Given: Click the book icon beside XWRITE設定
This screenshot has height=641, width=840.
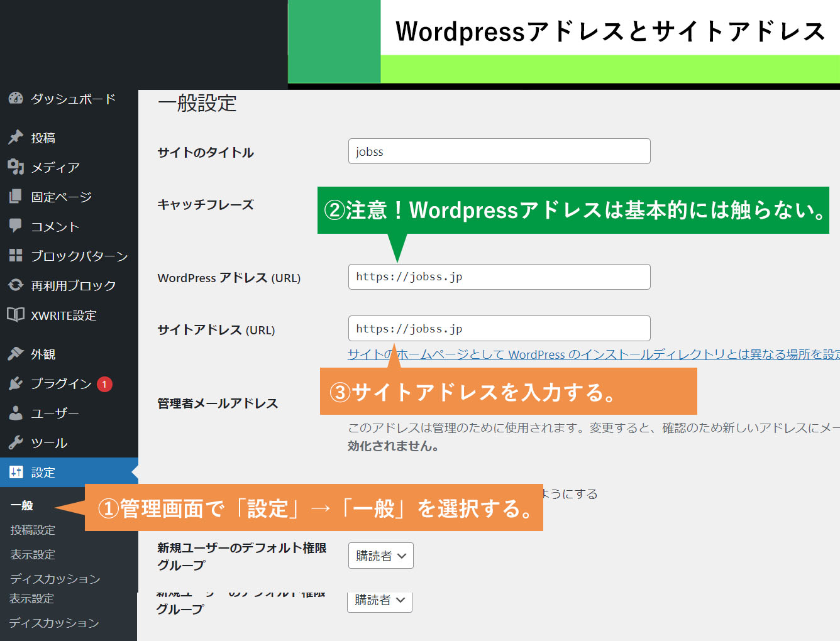Looking at the screenshot, I should [16, 314].
